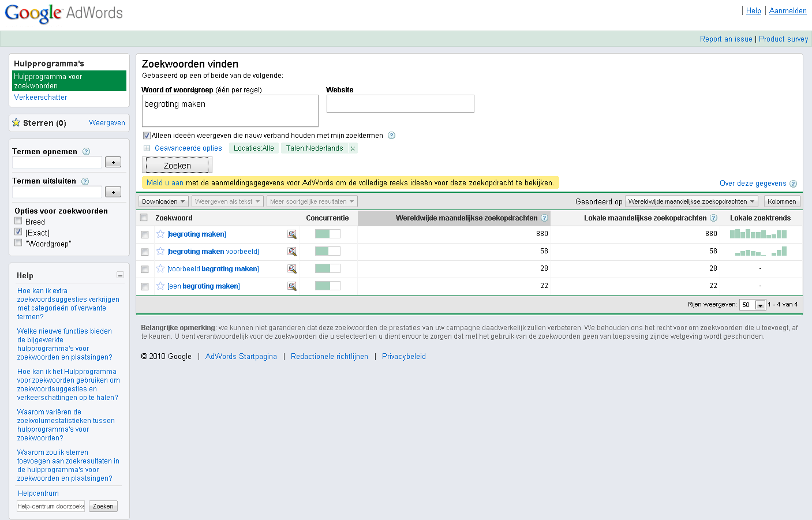Click help icon next to Over deze gegevens
The image size is (812, 520).
tap(793, 184)
